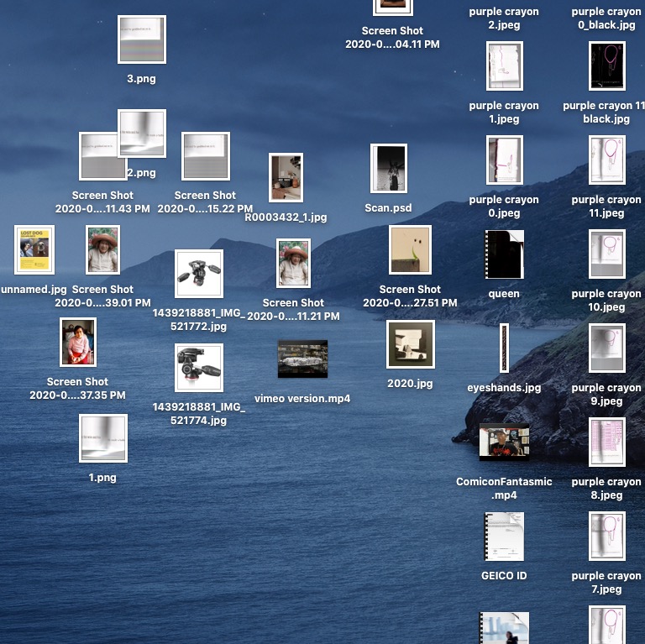Screen dimensions: 645x644
Task: Open the 1.png file icon
Action: point(103,437)
